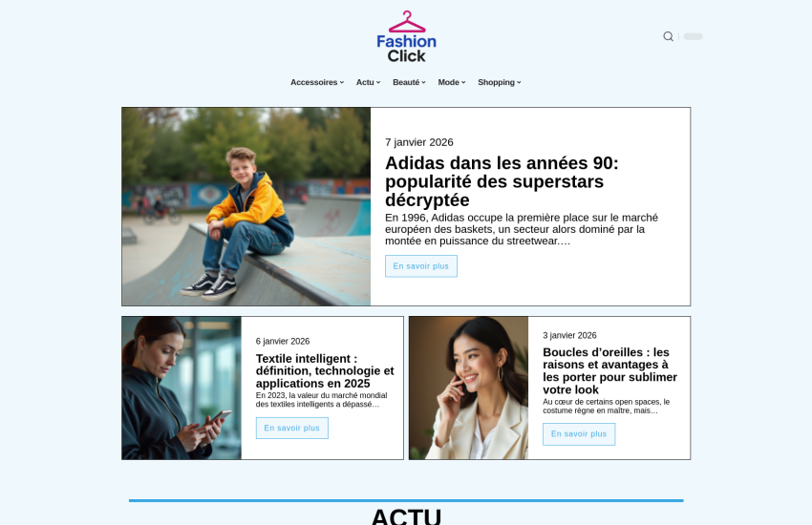
Task: Open the Mode menu
Action: click(x=452, y=82)
